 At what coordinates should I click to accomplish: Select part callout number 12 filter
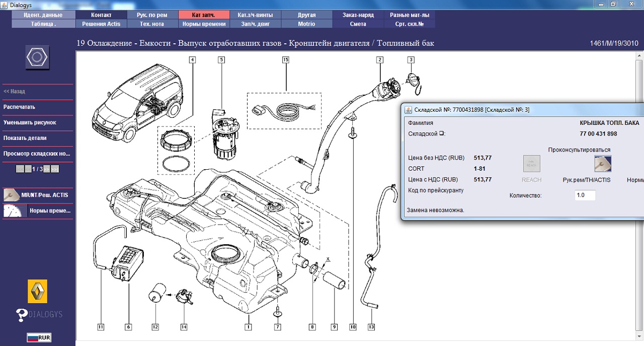pyautogui.click(x=155, y=327)
